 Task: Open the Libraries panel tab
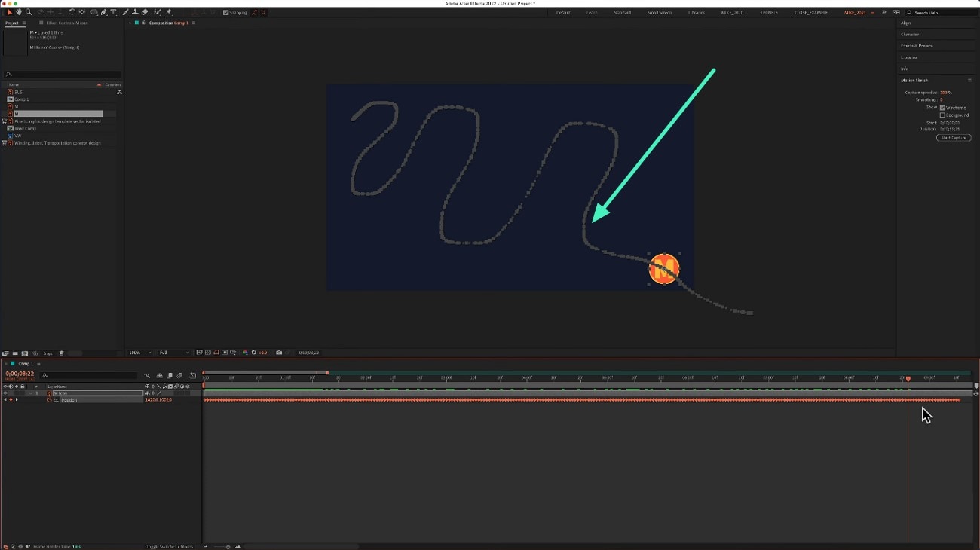point(908,57)
